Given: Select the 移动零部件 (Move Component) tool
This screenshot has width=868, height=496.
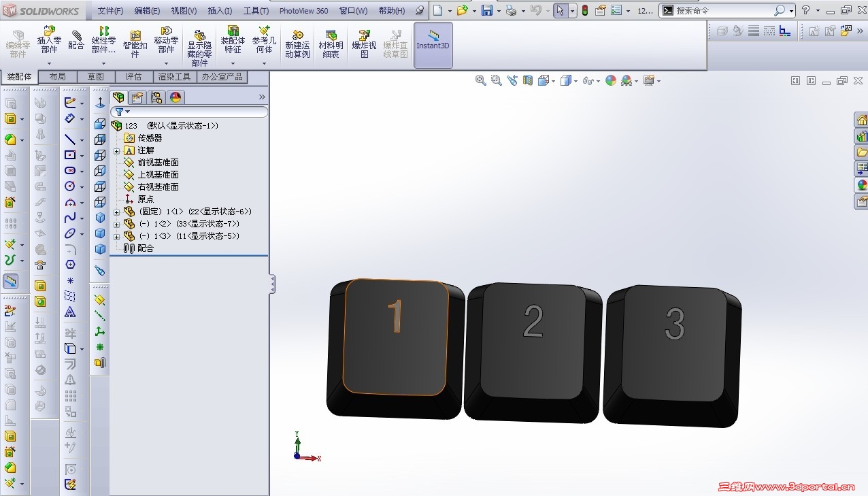Looking at the screenshot, I should [x=166, y=40].
